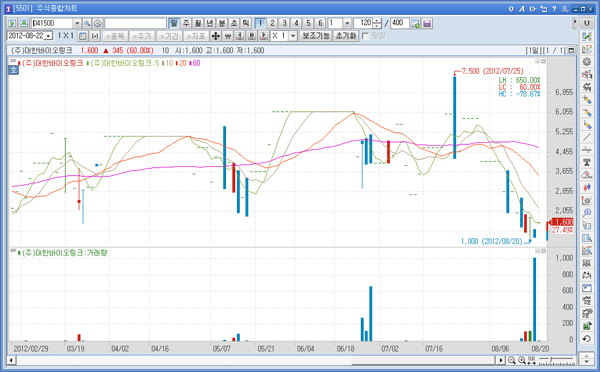This screenshot has height=372, width=600.
Task: Expand the stock code 041500 dropdown
Action: 77,23
